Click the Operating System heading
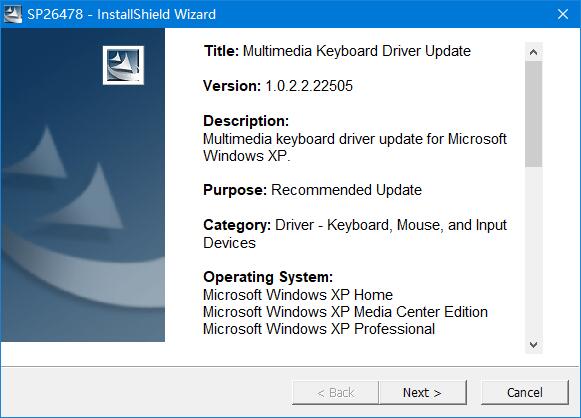Screen dimensions: 581x418 coord(268,277)
